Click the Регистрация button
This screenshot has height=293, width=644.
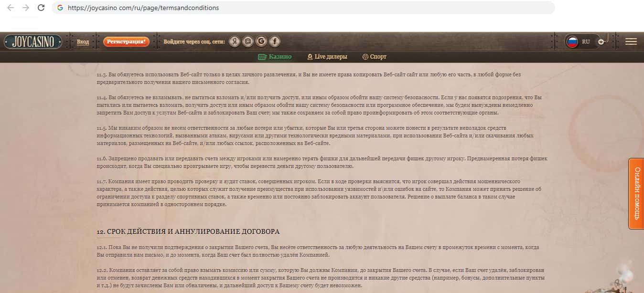click(x=126, y=42)
